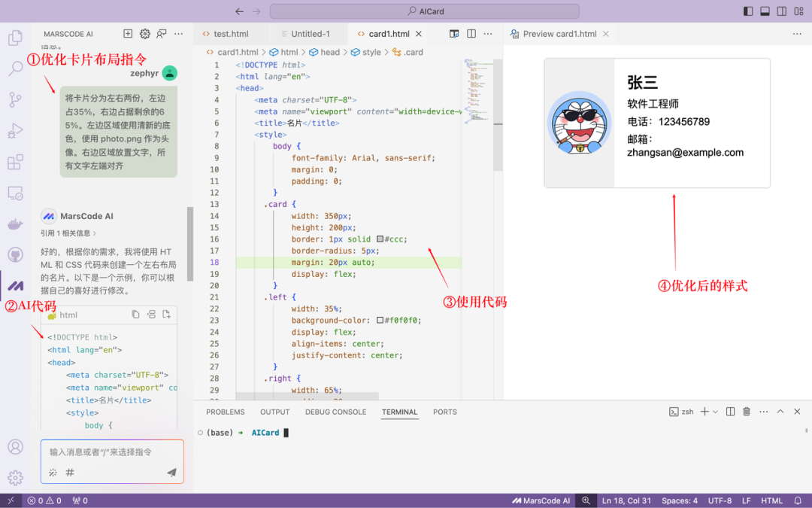Open the new terminal dropdown arrow
Viewport: 812px width, 508px height.
715,412
